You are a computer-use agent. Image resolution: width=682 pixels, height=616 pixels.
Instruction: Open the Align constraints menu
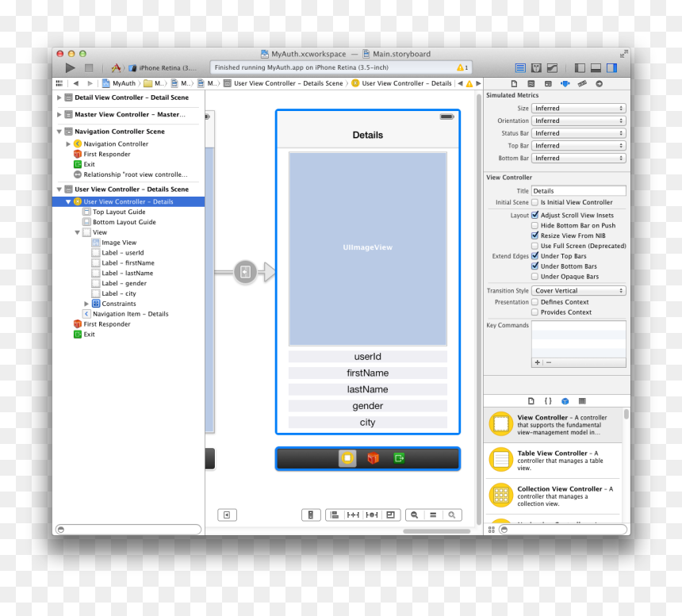(x=335, y=515)
